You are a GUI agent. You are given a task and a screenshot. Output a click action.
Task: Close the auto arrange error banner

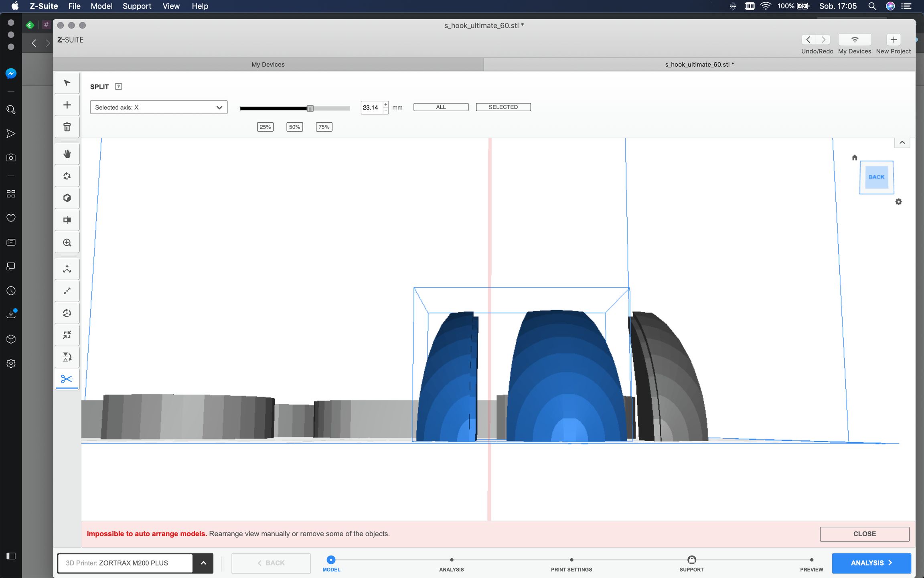(864, 534)
